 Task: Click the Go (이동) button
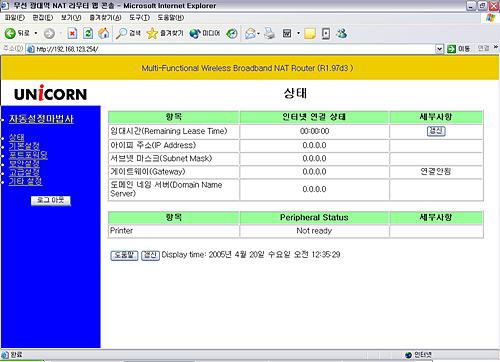click(x=459, y=49)
